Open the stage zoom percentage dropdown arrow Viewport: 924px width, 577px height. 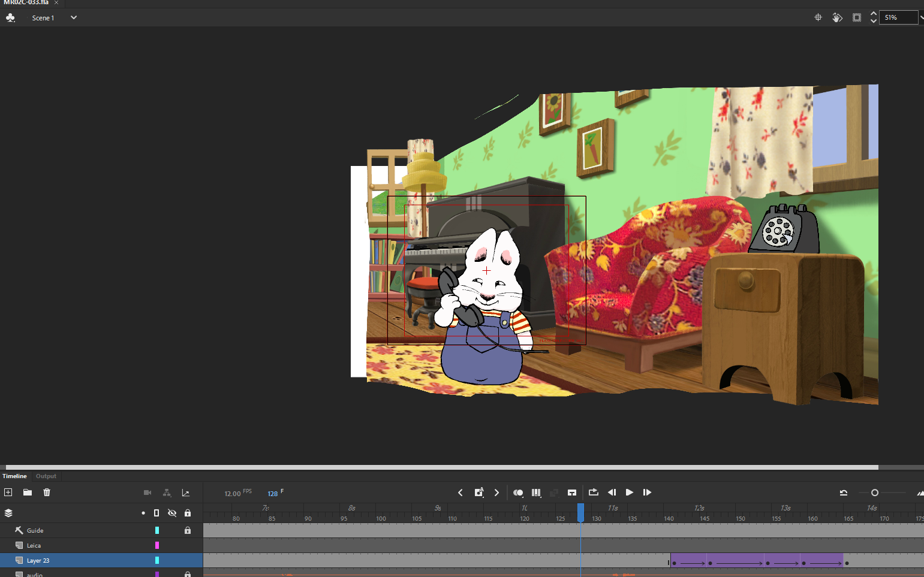[x=921, y=17]
